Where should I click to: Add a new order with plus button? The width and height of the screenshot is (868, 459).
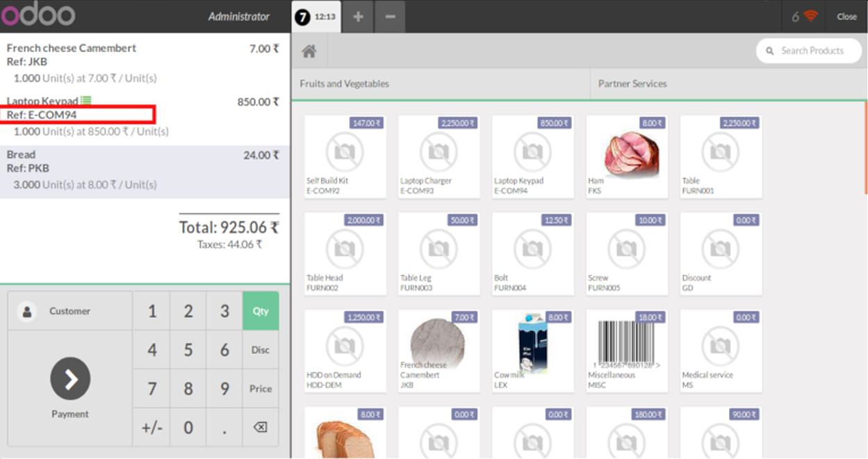click(x=358, y=17)
